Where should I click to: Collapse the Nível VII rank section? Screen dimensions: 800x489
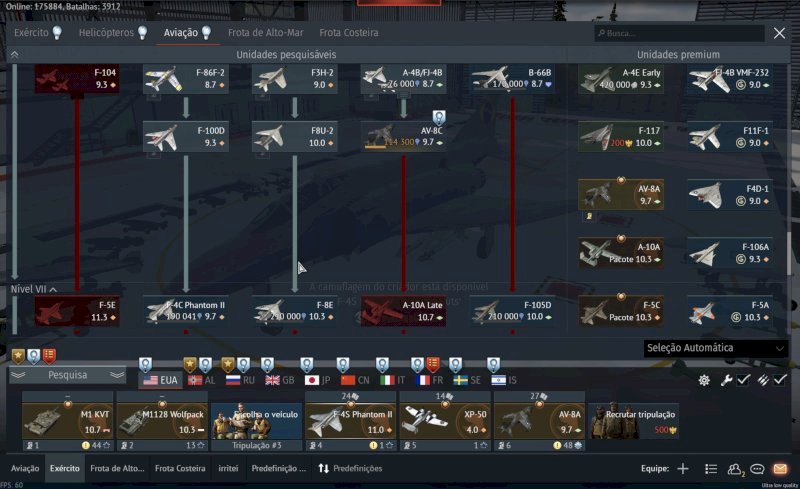point(34,289)
